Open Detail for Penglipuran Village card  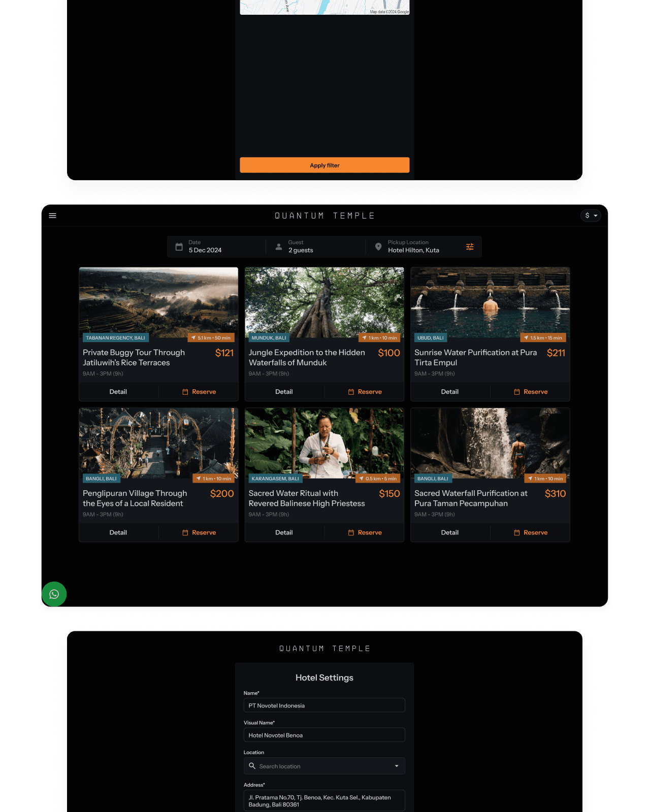click(118, 532)
